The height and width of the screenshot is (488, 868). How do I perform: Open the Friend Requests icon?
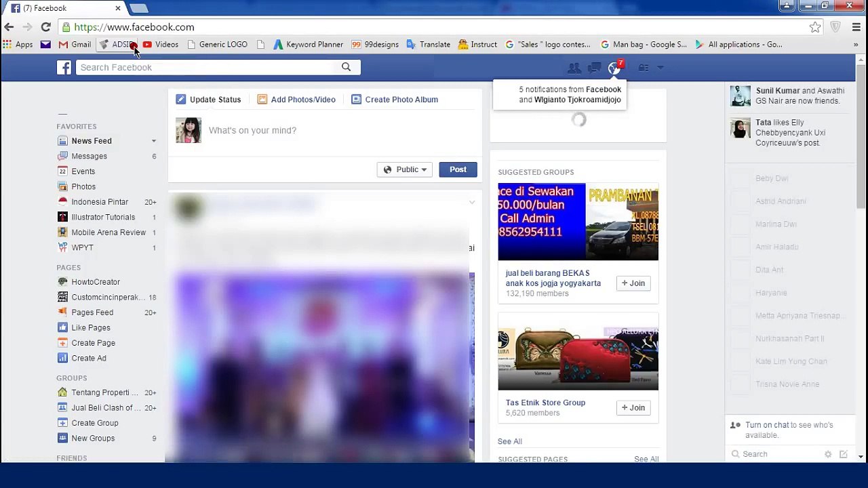(x=574, y=68)
